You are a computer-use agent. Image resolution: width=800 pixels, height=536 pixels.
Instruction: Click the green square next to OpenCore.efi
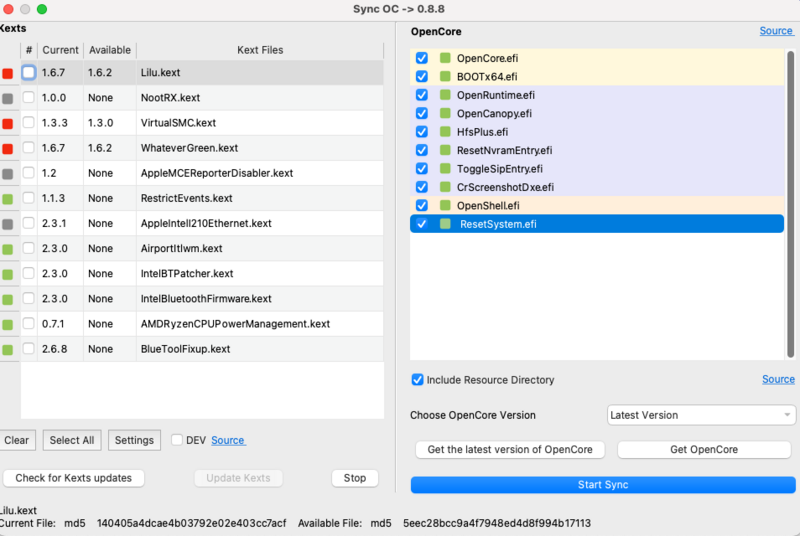(x=445, y=58)
